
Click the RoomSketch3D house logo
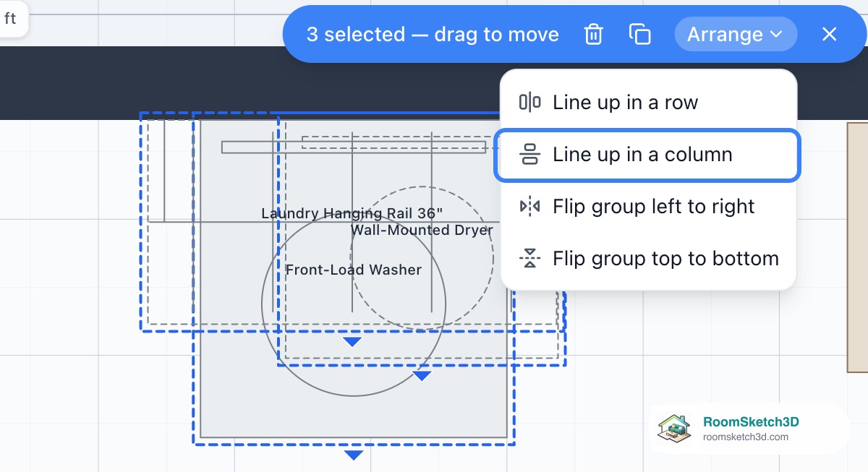pyautogui.click(x=674, y=428)
